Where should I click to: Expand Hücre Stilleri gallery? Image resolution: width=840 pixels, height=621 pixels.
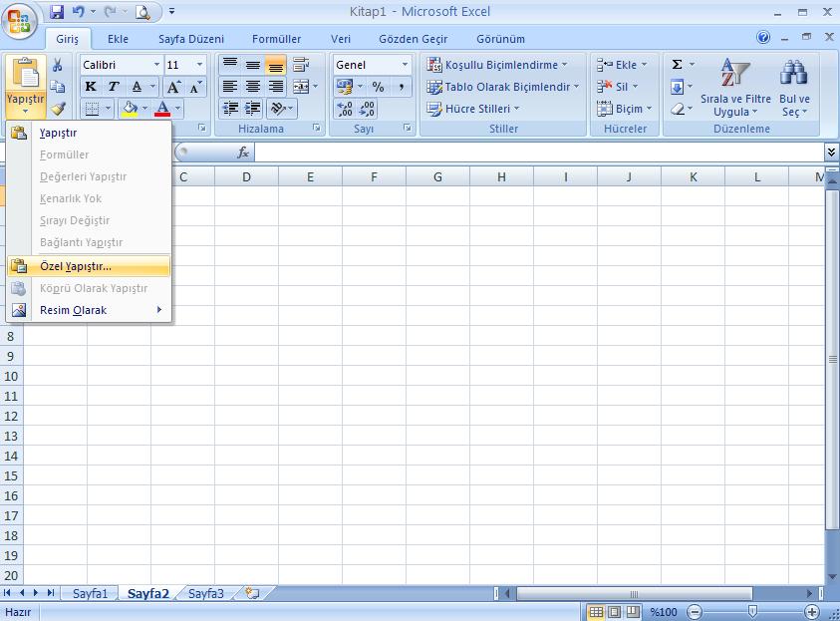pyautogui.click(x=473, y=109)
